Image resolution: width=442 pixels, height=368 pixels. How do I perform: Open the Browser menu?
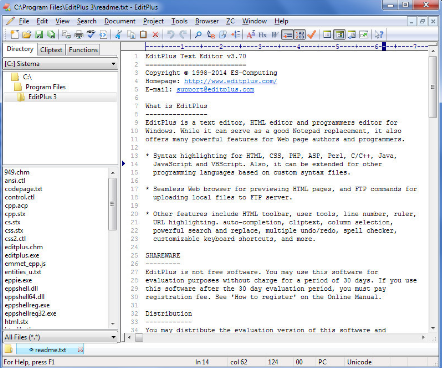coord(207,21)
